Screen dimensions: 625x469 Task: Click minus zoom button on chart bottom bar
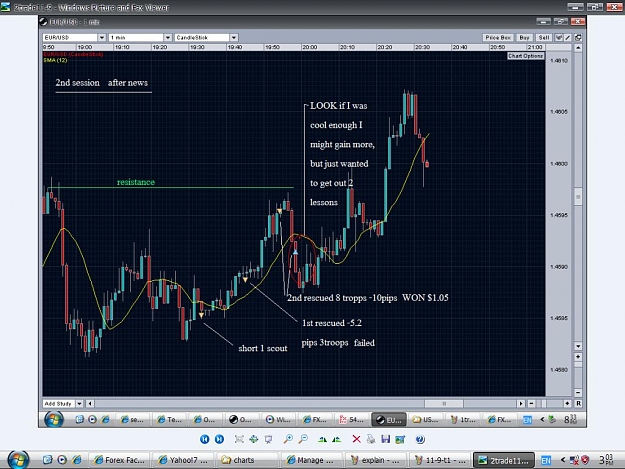pyautogui.click(x=531, y=404)
